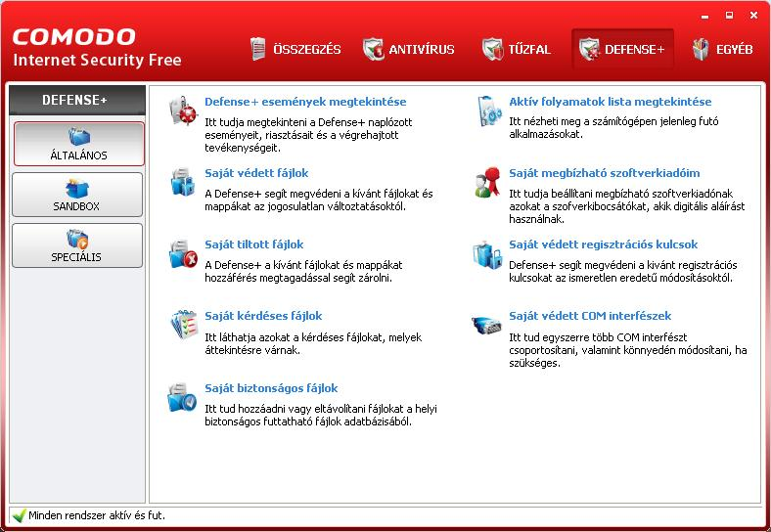Click the safe files shield folder icon

pos(181,397)
